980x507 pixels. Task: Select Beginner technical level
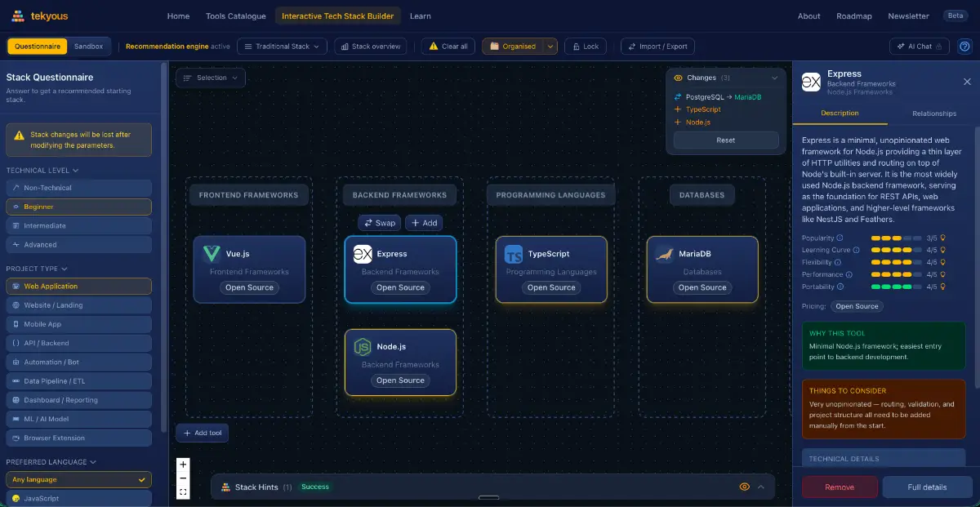pos(78,207)
